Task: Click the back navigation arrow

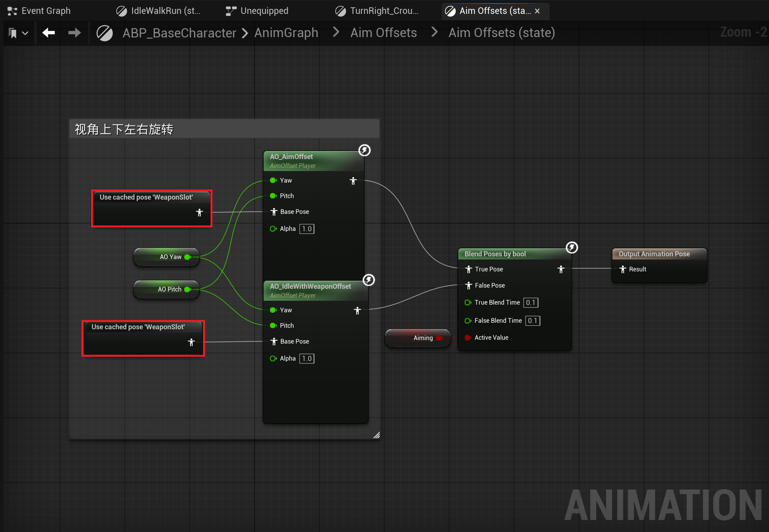Action: (x=49, y=33)
